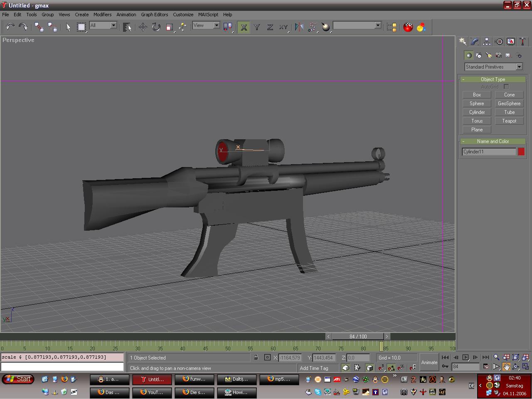This screenshot has width=532, height=399.
Task: Click the Redo arrow in the toolbar
Action: coord(23,27)
